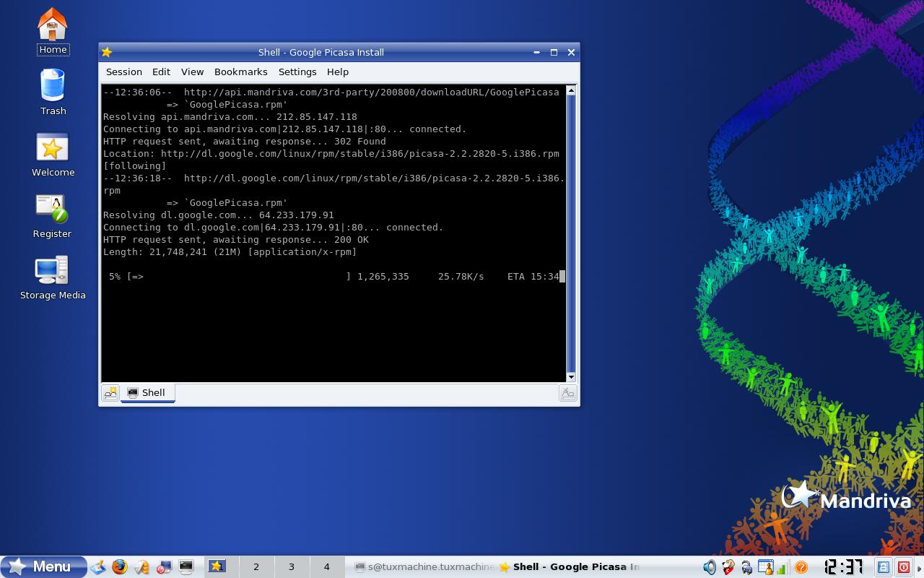924x578 pixels.
Task: Launch Firefox from the panel
Action: coord(120,567)
